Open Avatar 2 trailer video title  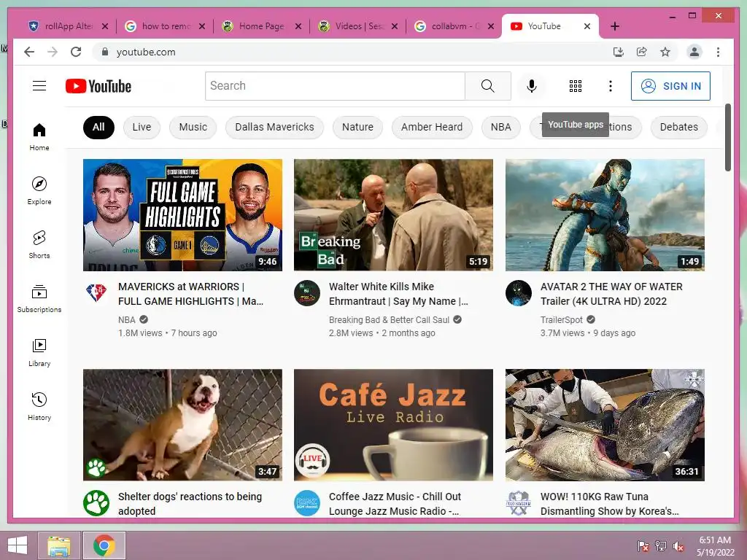(611, 294)
